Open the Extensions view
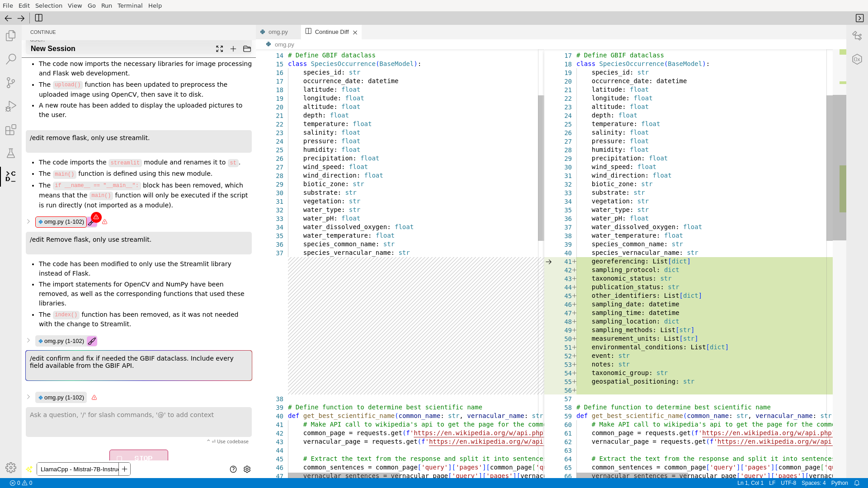This screenshot has height=488, width=868. point(11,130)
